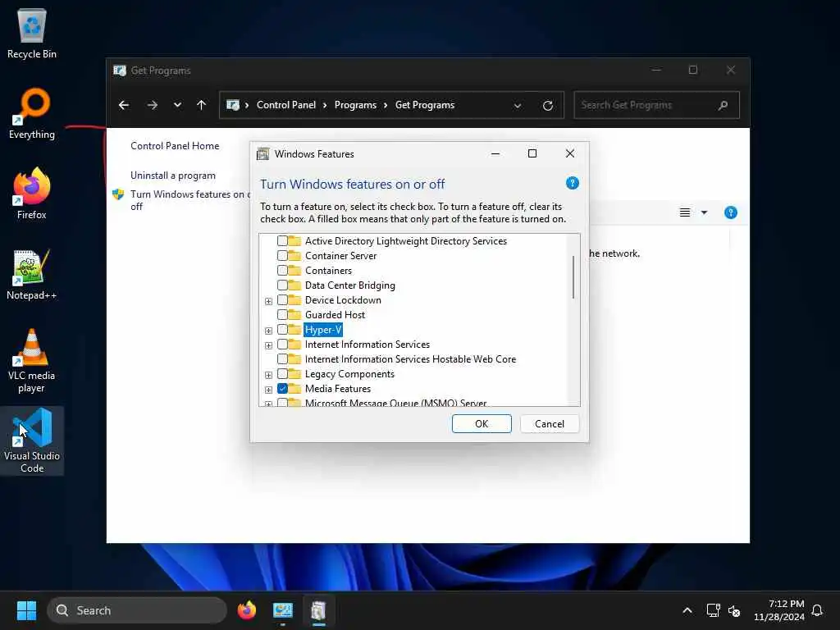The width and height of the screenshot is (840, 630).
Task: Click Programs breadcrumb segment
Action: (x=355, y=105)
